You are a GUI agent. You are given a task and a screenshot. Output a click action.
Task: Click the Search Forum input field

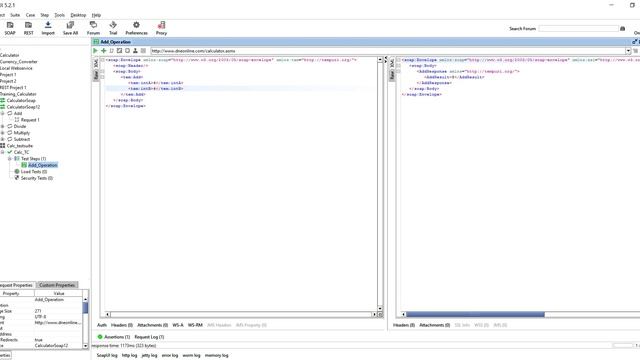[x=579, y=29]
